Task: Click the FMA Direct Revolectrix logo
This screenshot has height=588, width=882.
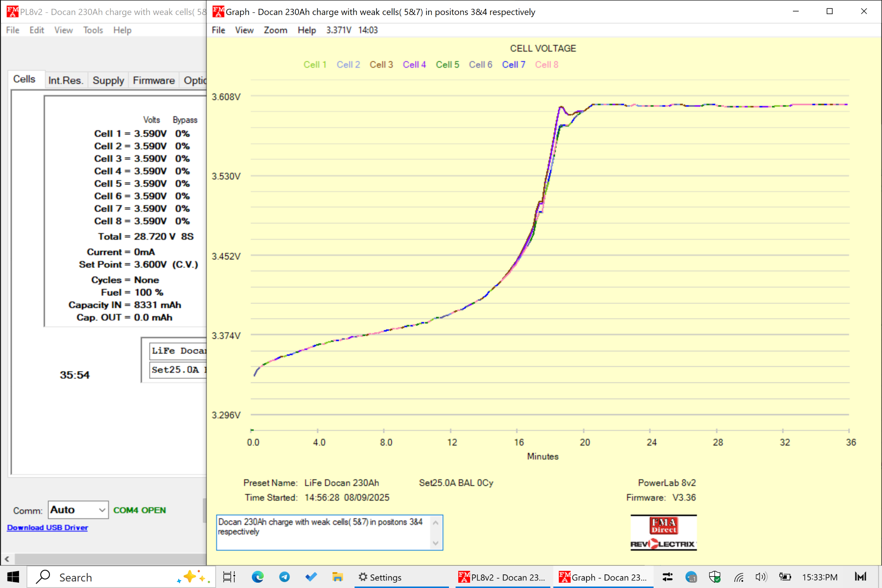Action: [663, 533]
